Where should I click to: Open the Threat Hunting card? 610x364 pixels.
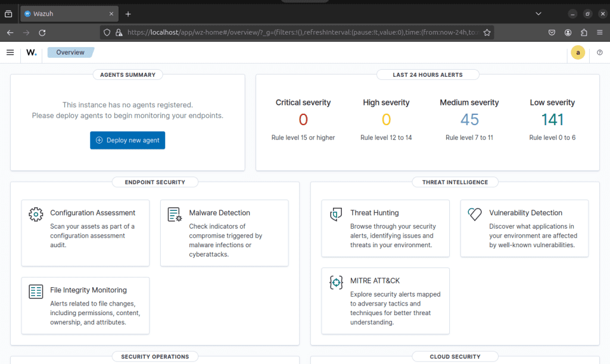(385, 228)
